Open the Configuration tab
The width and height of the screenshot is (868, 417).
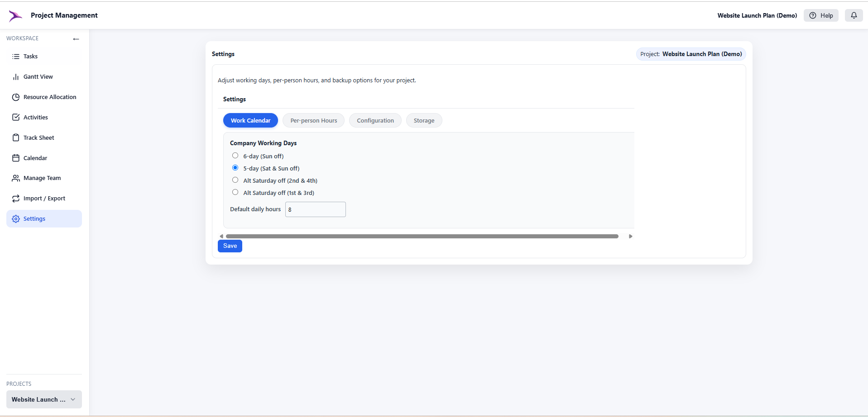tap(375, 120)
